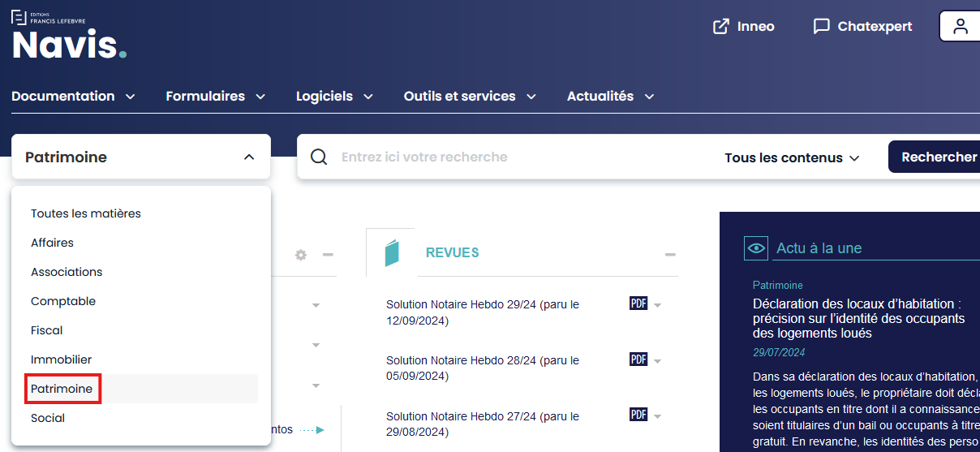Click the Revues book icon
Image resolution: width=980 pixels, height=452 pixels.
coord(392,252)
